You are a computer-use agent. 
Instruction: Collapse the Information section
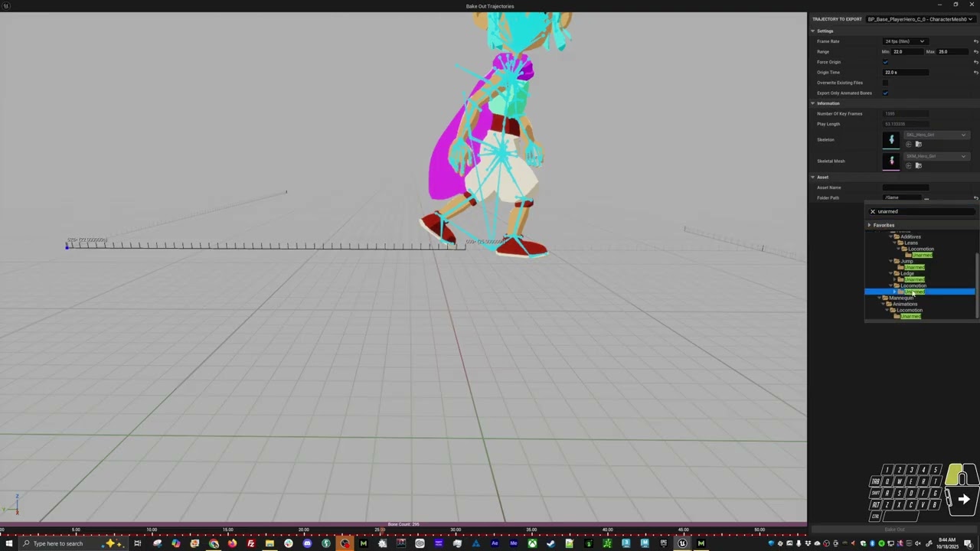pos(813,103)
